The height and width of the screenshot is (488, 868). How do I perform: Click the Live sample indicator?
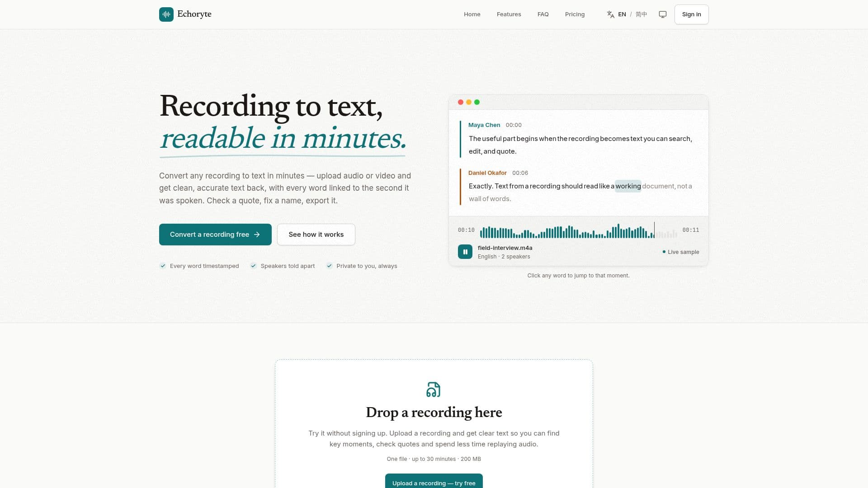(x=681, y=252)
